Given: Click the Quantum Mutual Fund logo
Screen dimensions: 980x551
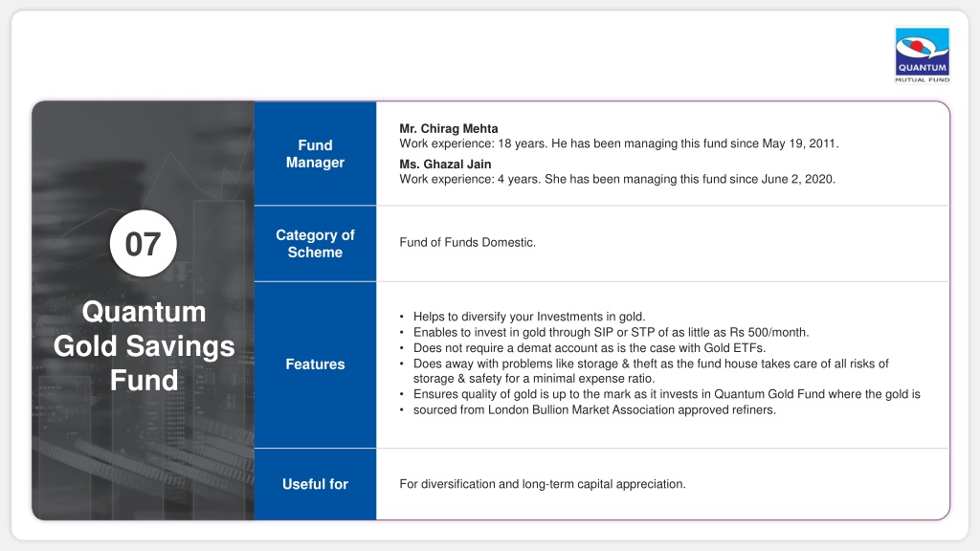Looking at the screenshot, I should [x=922, y=55].
